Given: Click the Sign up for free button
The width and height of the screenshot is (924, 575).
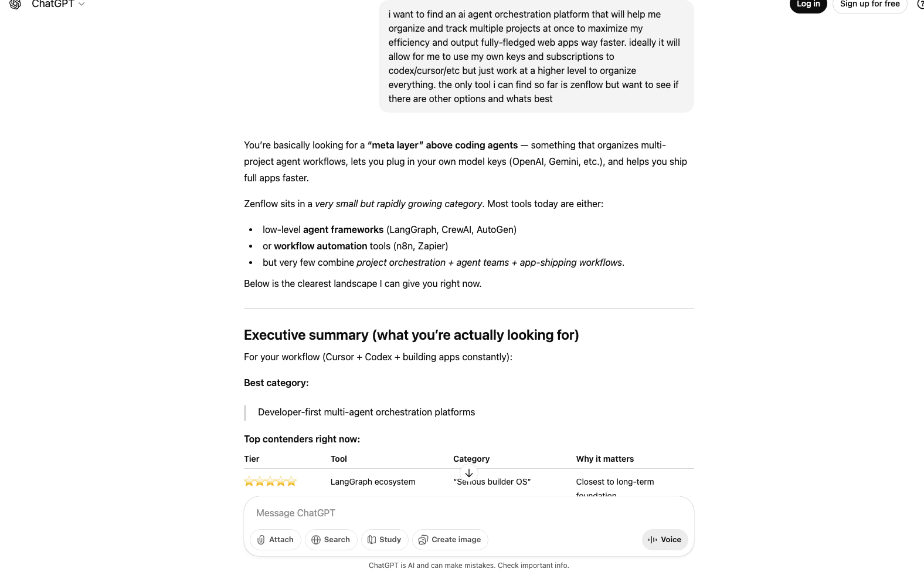Looking at the screenshot, I should pos(869,4).
